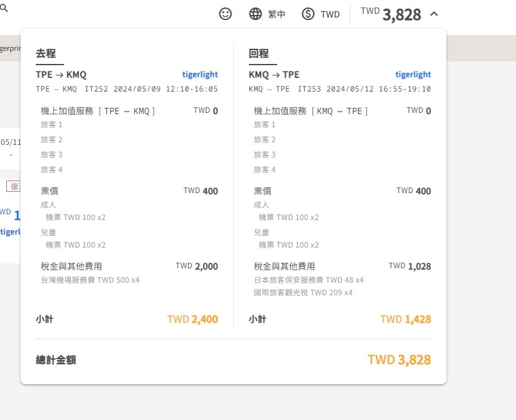516x420 pixels.
Task: Click the 總計金額 grand total amount
Action: [x=399, y=360]
